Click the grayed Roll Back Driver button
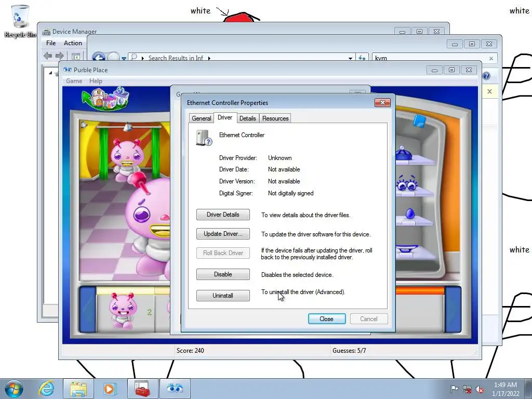 click(223, 253)
